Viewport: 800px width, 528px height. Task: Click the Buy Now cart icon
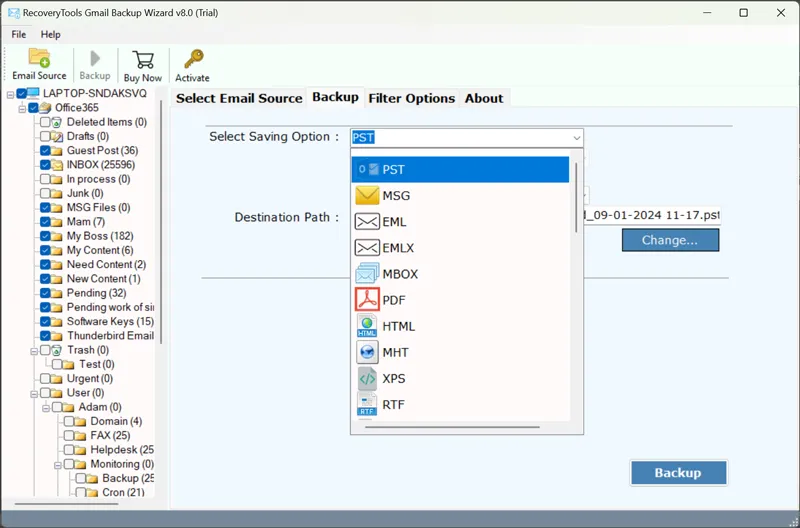click(143, 60)
